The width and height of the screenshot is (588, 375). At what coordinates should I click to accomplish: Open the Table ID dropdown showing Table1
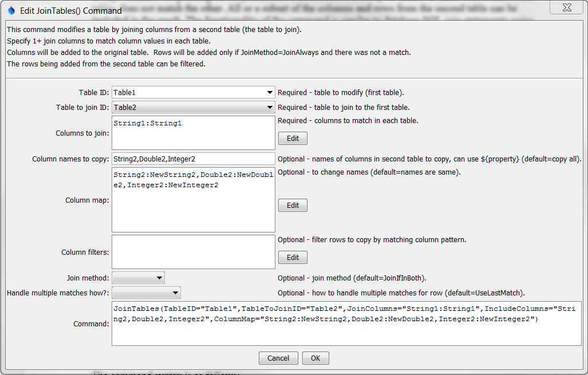click(x=194, y=92)
